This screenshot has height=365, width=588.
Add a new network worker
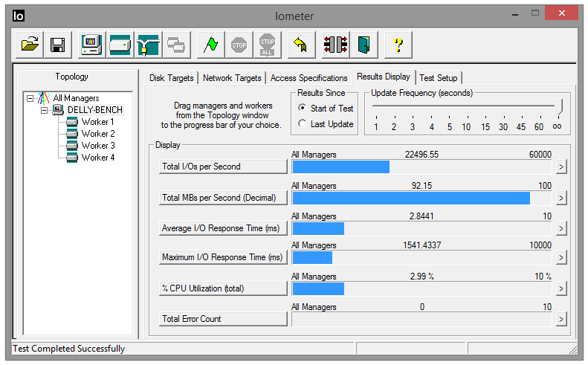pyautogui.click(x=148, y=45)
